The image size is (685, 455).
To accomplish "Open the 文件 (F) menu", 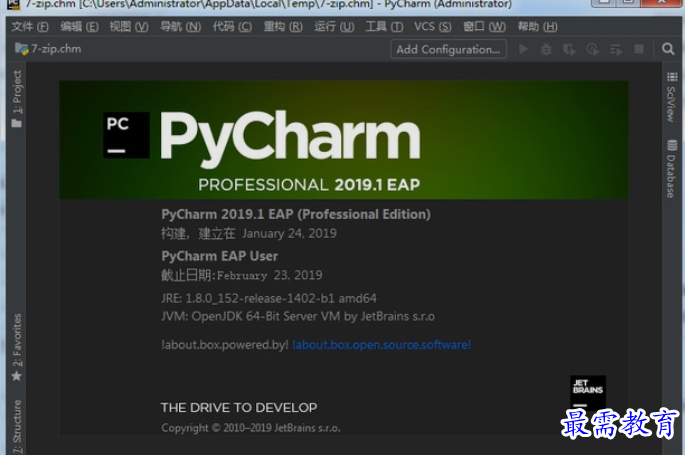I will coord(30,27).
